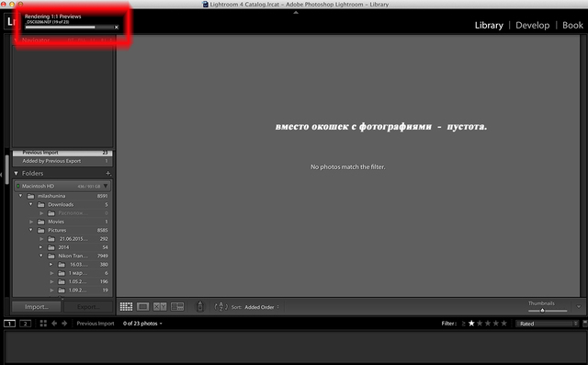The height and width of the screenshot is (365, 588).
Task: Expand the 2014 folder
Action: [x=40, y=247]
